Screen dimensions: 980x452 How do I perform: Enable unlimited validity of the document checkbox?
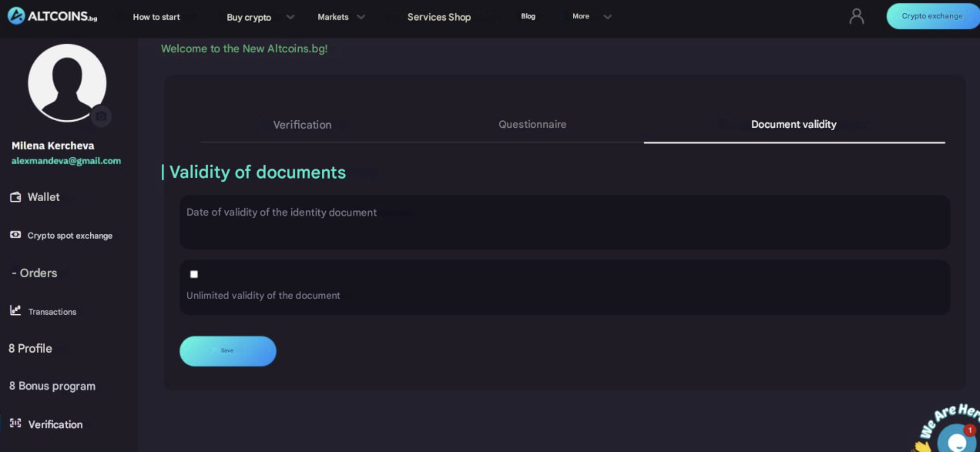tap(194, 274)
